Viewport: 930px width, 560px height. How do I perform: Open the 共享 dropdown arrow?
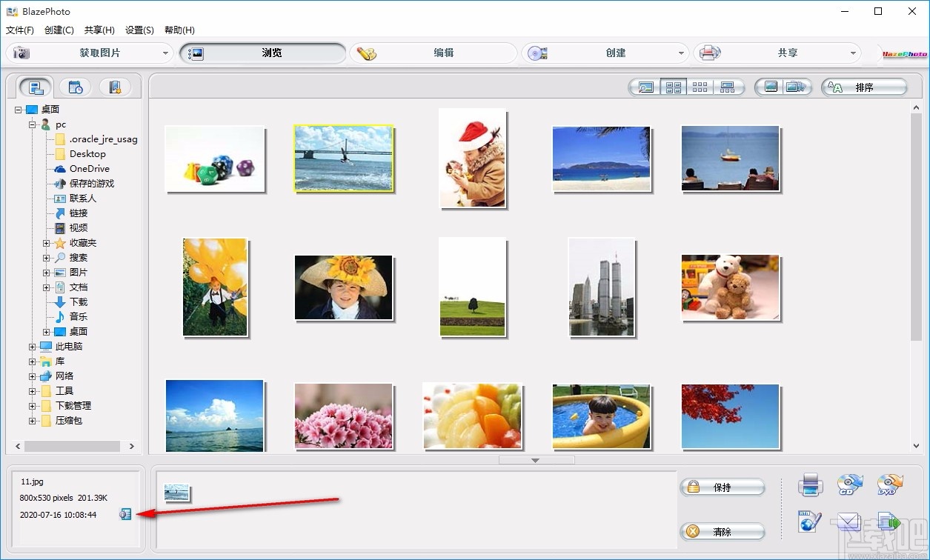tap(854, 53)
